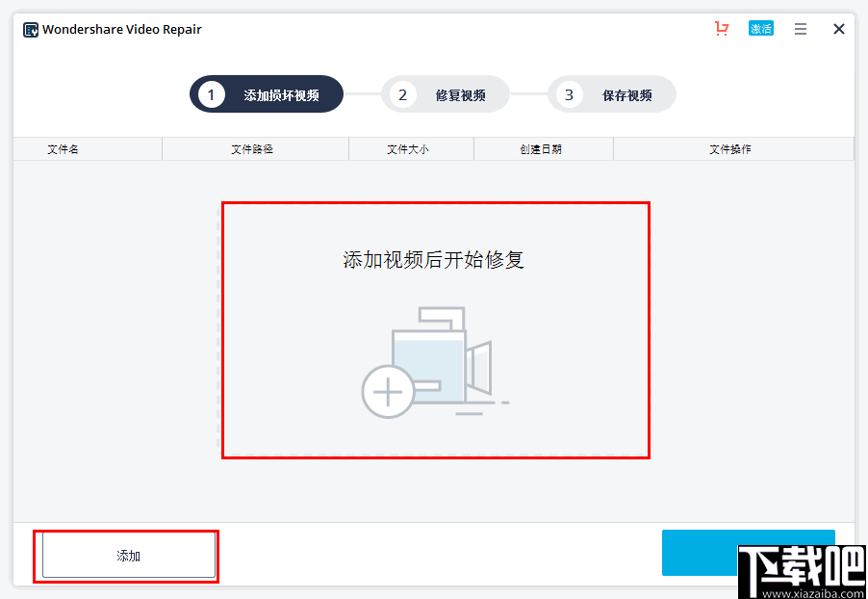868x599 pixels.
Task: Click the 文件路径 column header
Action: point(255,148)
